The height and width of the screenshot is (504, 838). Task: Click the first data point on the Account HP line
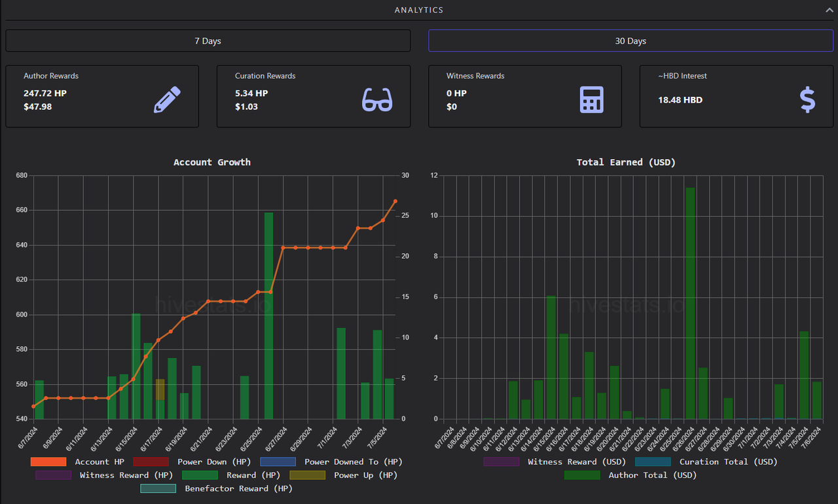coord(33,406)
